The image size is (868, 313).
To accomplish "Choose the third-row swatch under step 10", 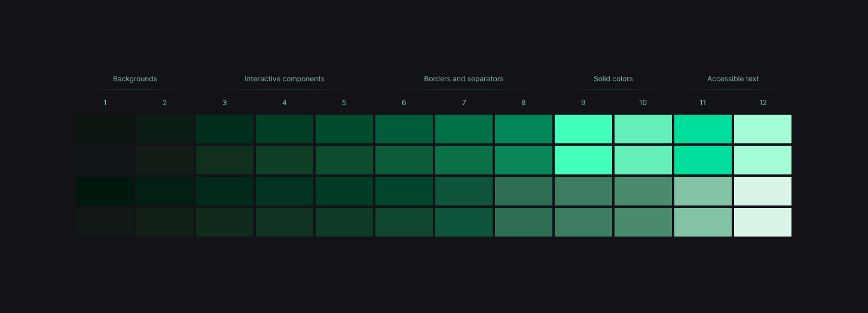I will (643, 191).
